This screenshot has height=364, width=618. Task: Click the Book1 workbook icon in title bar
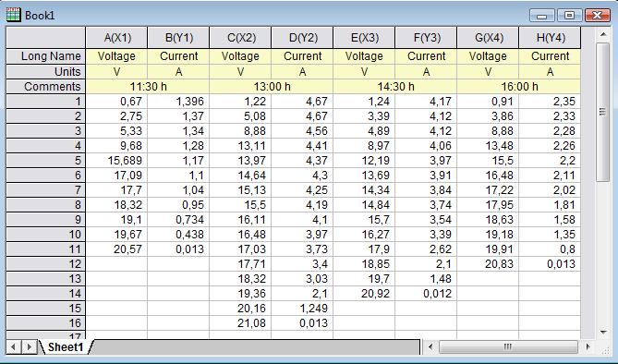(x=13, y=15)
